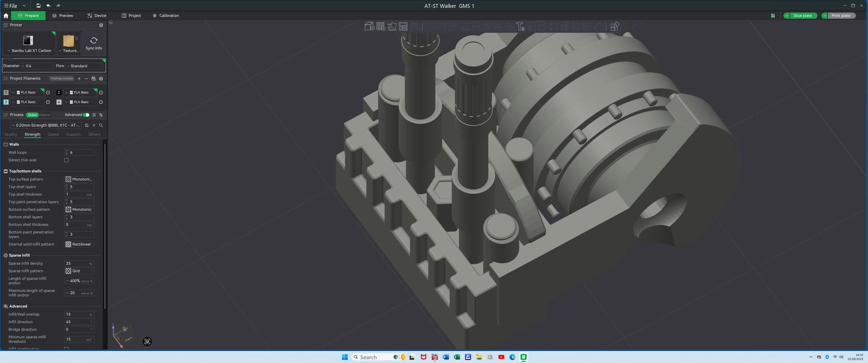Add a filament with the plus icon
The image size is (868, 363).
click(x=79, y=79)
